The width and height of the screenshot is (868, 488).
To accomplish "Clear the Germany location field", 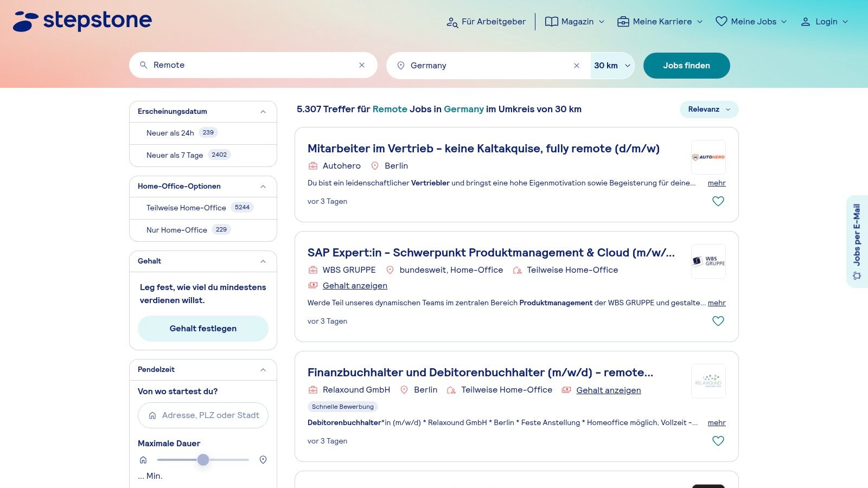I will pos(577,66).
